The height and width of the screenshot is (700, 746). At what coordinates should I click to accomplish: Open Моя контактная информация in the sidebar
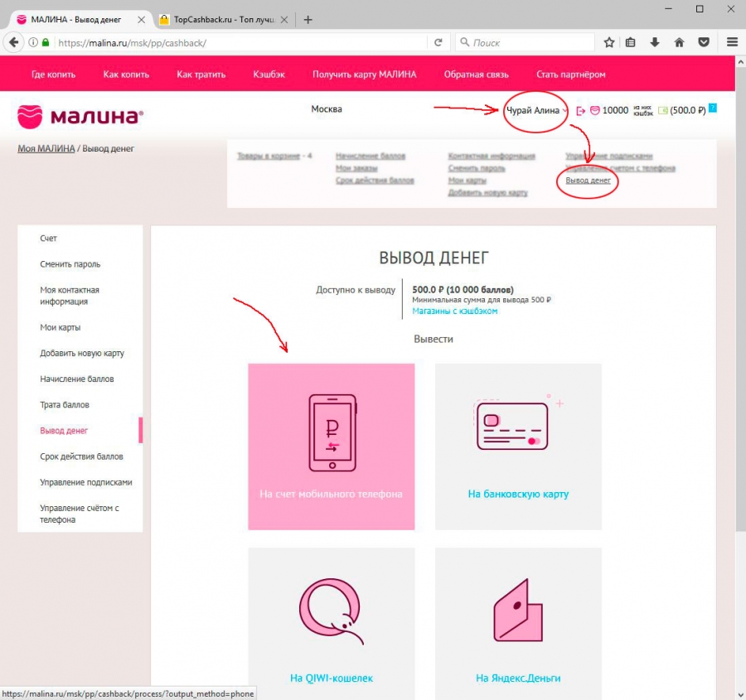[x=70, y=295]
